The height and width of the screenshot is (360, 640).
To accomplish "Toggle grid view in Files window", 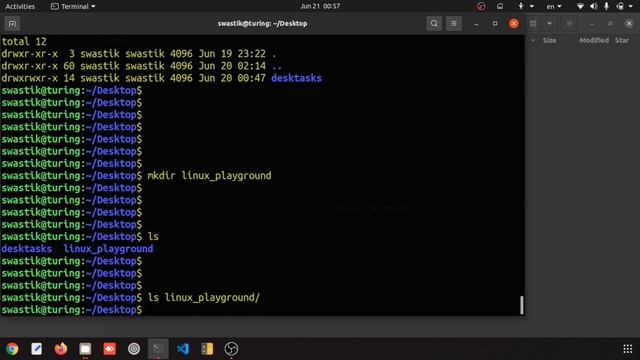I will (533, 24).
